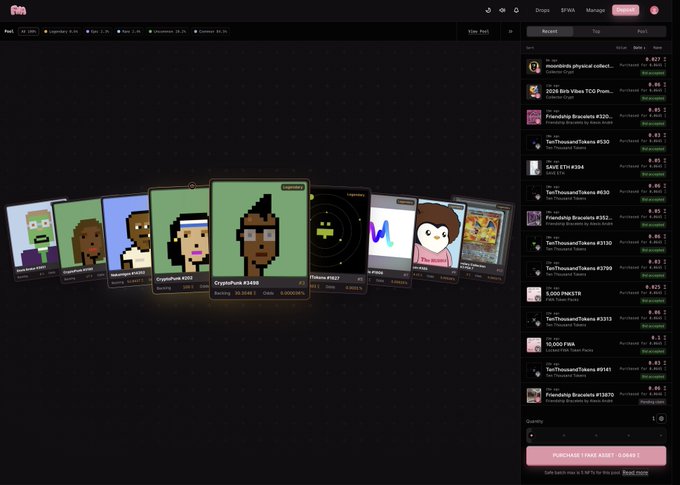Select the TenThousandTokens #1627 orbit card

[339, 239]
